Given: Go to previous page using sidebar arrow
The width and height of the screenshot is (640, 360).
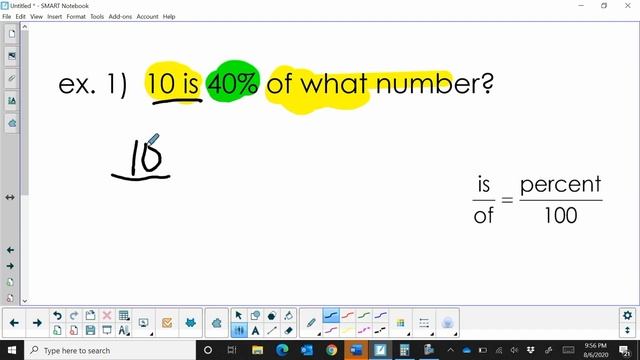Looking at the screenshot, I should (x=10, y=250).
